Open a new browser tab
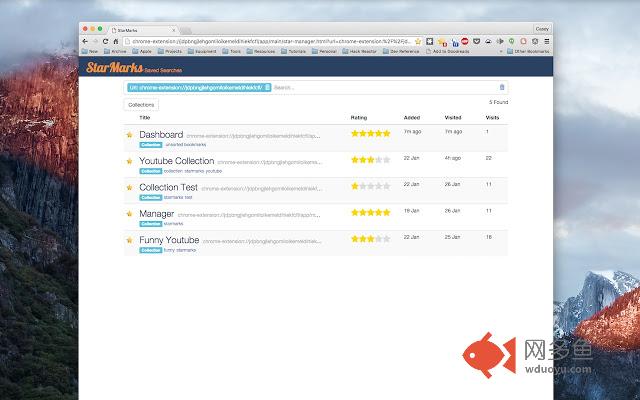640x400 pixels. (186, 31)
